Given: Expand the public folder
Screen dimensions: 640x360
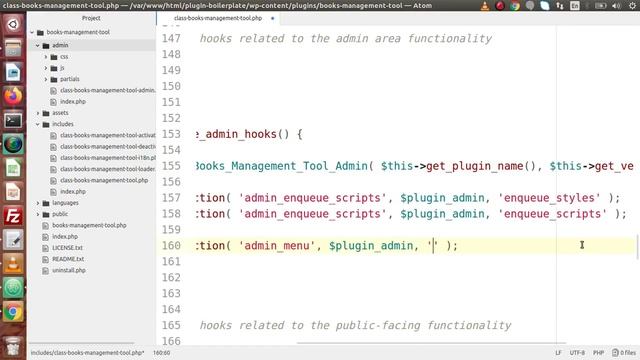Looking at the screenshot, I should click(38, 214).
